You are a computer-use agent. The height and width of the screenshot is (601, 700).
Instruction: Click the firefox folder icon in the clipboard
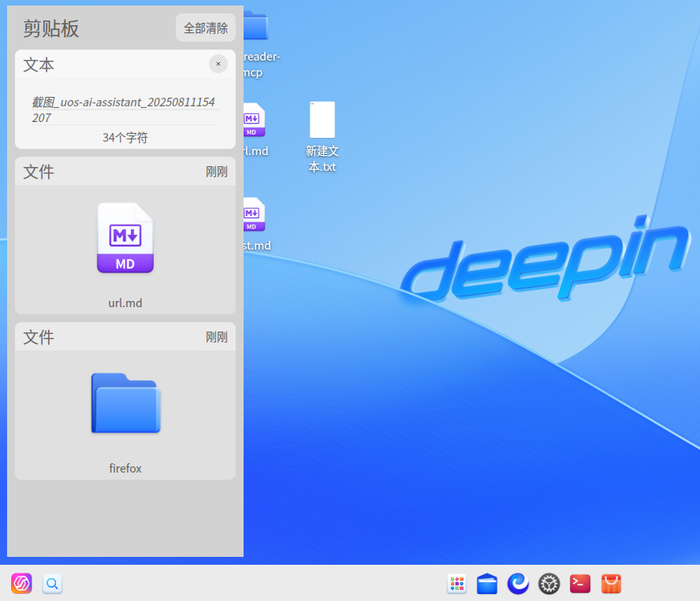click(125, 403)
